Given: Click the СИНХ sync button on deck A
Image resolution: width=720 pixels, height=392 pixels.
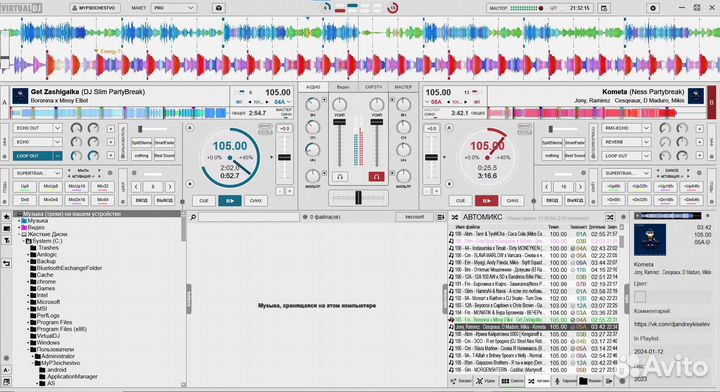Looking at the screenshot, I should click(x=256, y=201).
